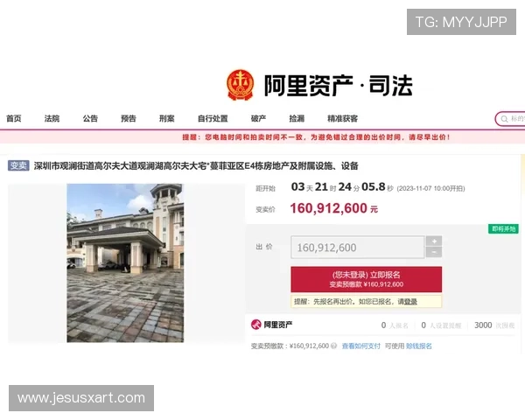
Task: Open the 法院 courts menu item
Action: point(52,119)
